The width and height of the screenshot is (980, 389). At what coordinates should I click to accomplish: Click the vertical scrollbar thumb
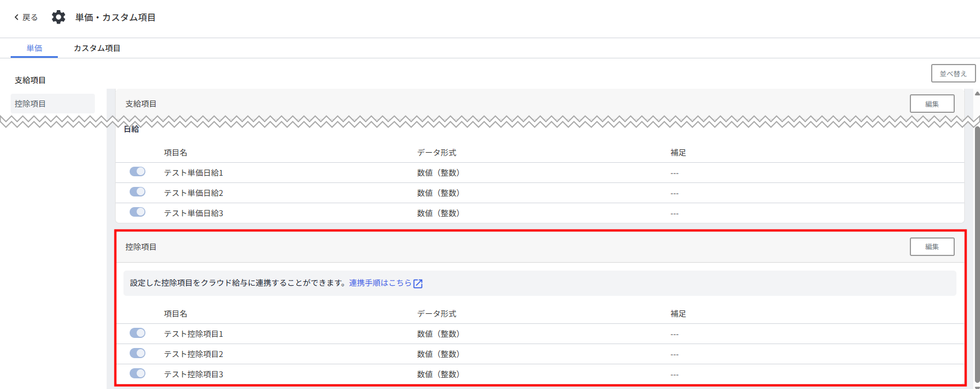[x=977, y=253]
